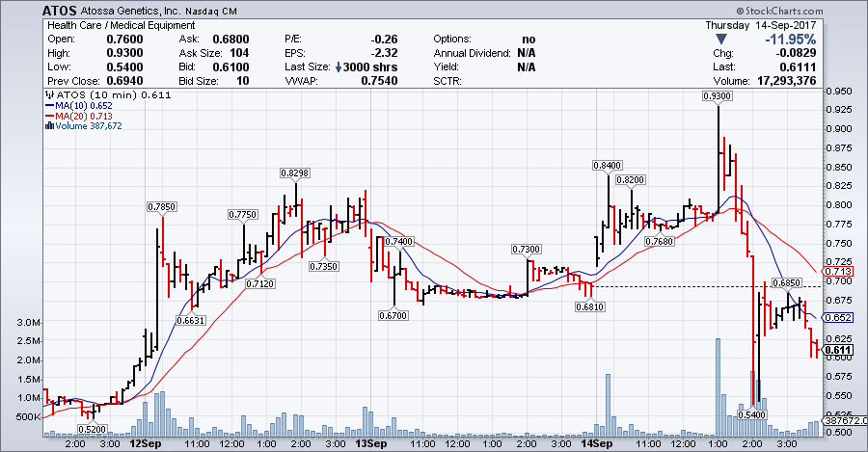Click the red 0.713 axis tag
This screenshot has width=868, height=452.
[x=840, y=274]
